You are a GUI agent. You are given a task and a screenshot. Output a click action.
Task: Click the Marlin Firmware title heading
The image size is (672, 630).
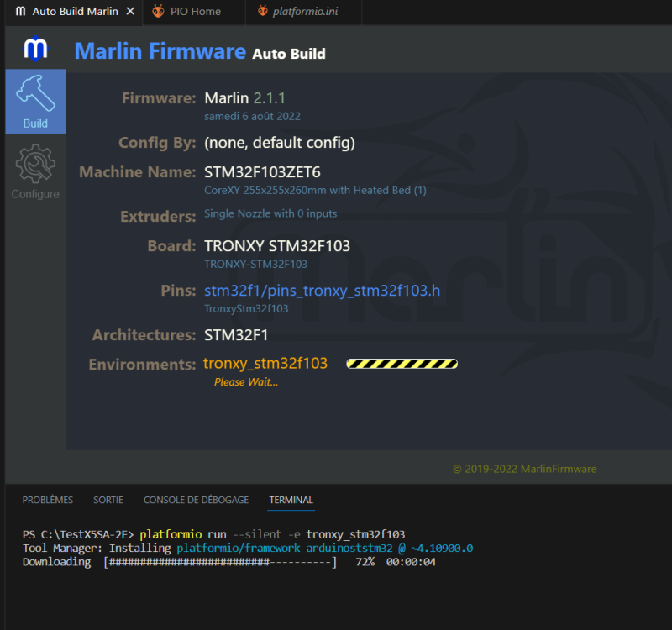[160, 51]
